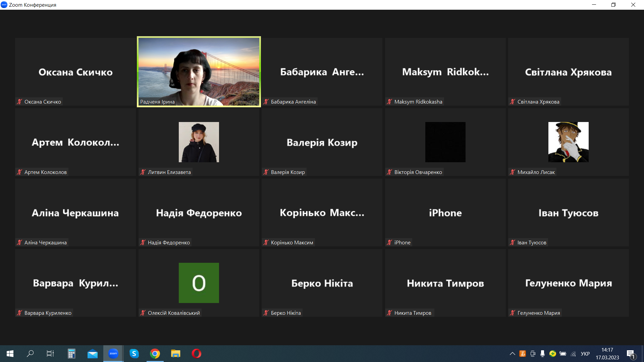Screen dimensions: 644x362
Task: Click the muted mic icon beside Вікторія Овчаренко
Action: 389,172
